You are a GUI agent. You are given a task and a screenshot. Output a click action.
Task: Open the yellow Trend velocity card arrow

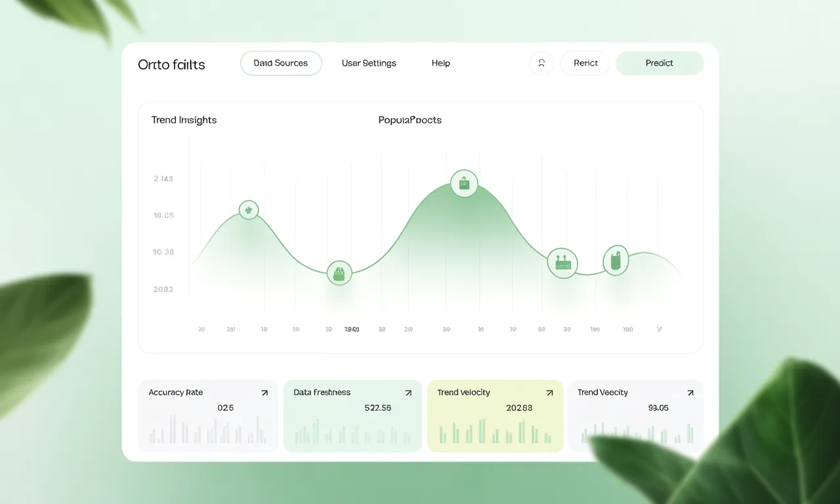click(x=549, y=393)
